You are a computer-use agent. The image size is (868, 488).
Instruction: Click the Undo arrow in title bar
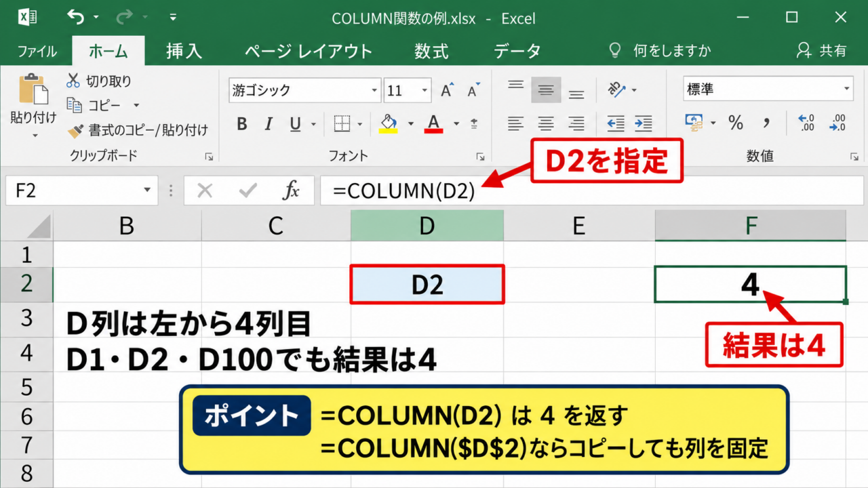pos(76,17)
